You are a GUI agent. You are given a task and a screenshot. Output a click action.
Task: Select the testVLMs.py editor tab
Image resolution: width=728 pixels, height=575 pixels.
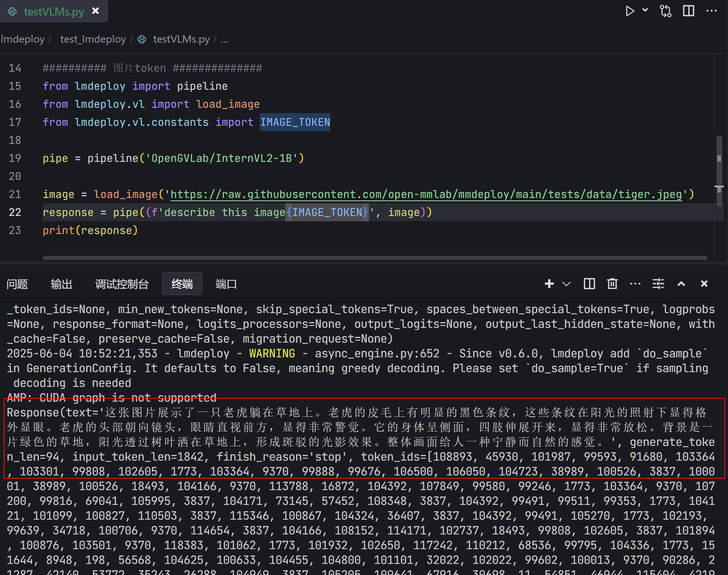[53, 11]
